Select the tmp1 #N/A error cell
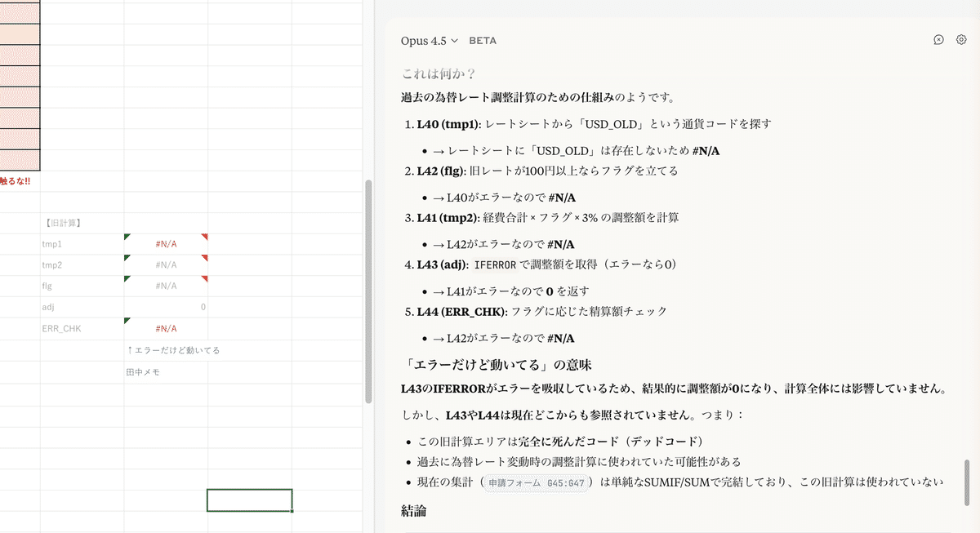The width and height of the screenshot is (980, 533). click(166, 244)
